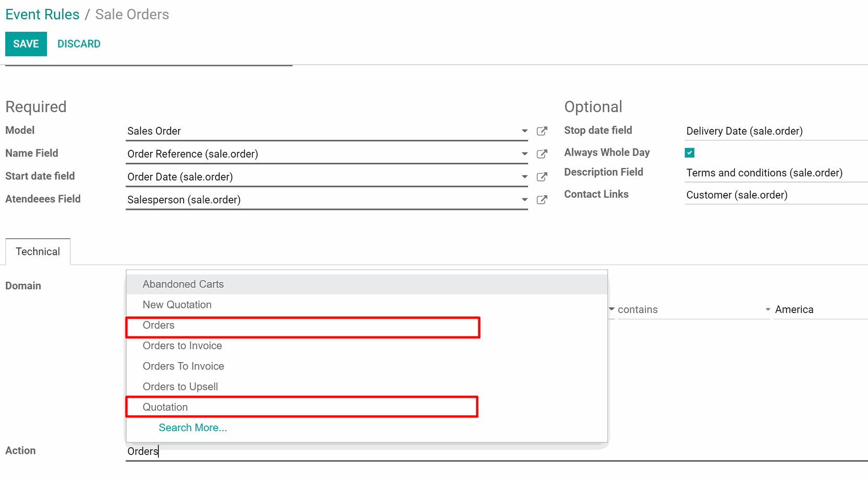Image resolution: width=868 pixels, height=479 pixels.
Task: Click the SAVE button
Action: point(26,44)
